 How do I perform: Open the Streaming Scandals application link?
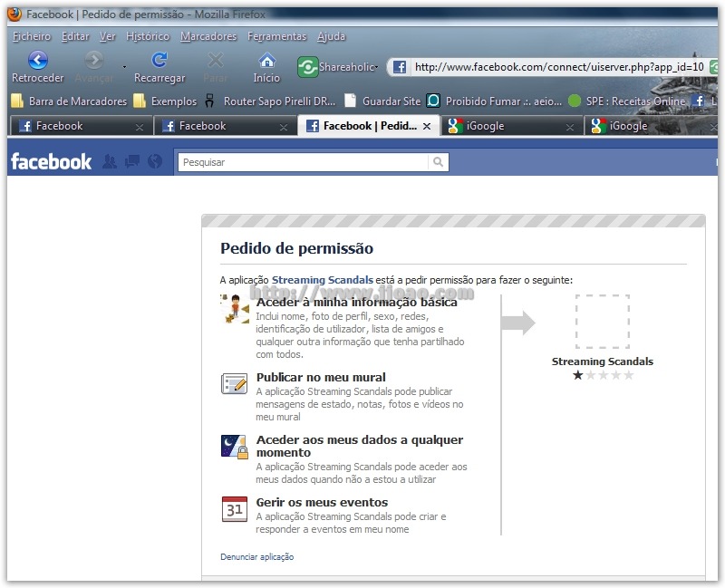coord(323,280)
